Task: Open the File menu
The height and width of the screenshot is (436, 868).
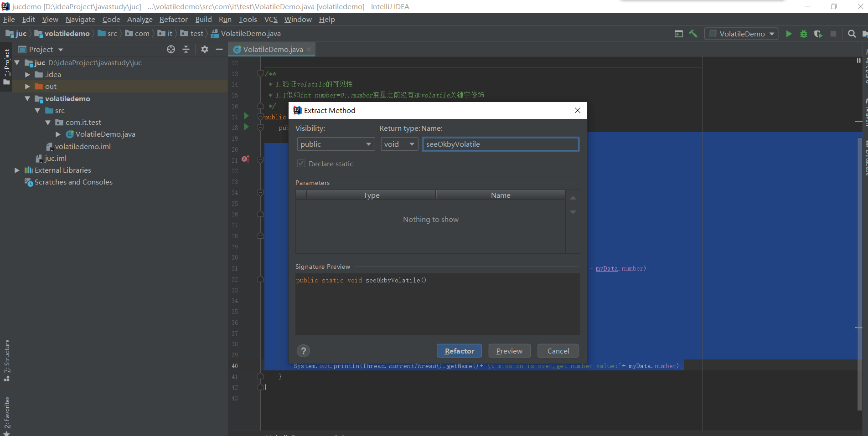Action: tap(9, 19)
